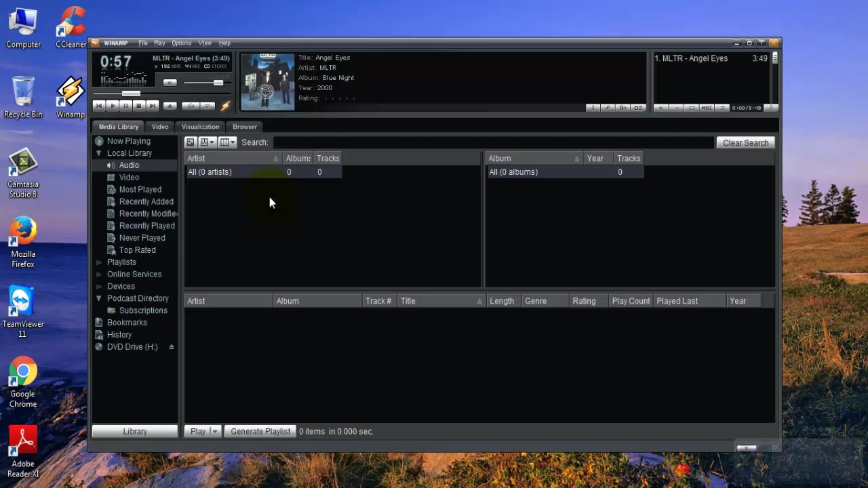Select the album art view icon beside Search
The height and width of the screenshot is (488, 868).
tap(191, 142)
